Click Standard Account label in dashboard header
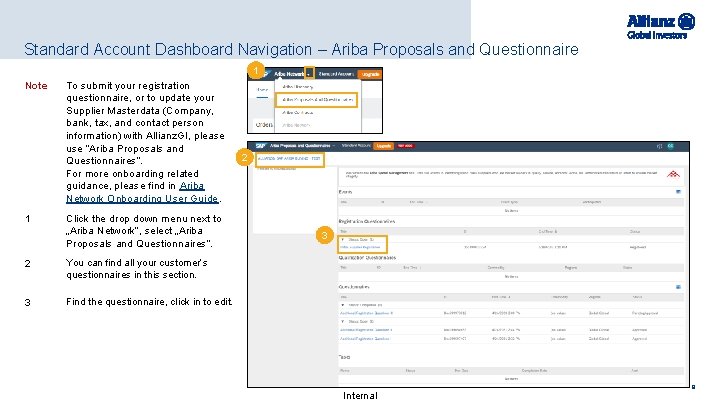 pyautogui.click(x=356, y=146)
